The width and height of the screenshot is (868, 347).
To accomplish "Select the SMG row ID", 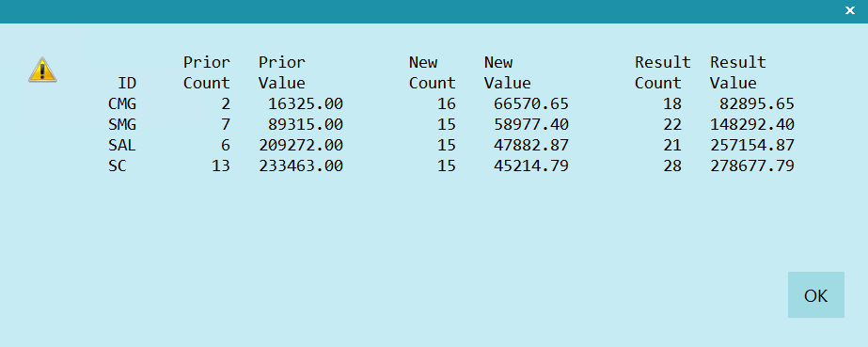I will [x=122, y=124].
